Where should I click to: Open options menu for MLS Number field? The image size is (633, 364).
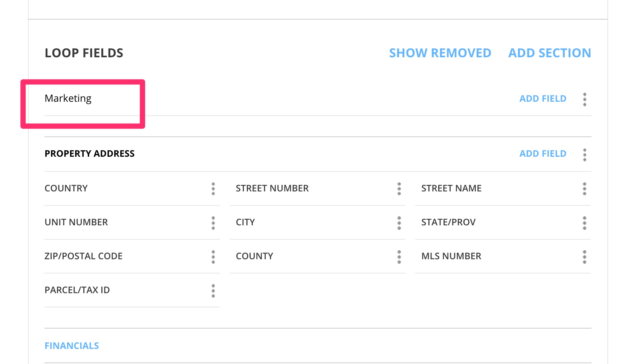tap(584, 257)
